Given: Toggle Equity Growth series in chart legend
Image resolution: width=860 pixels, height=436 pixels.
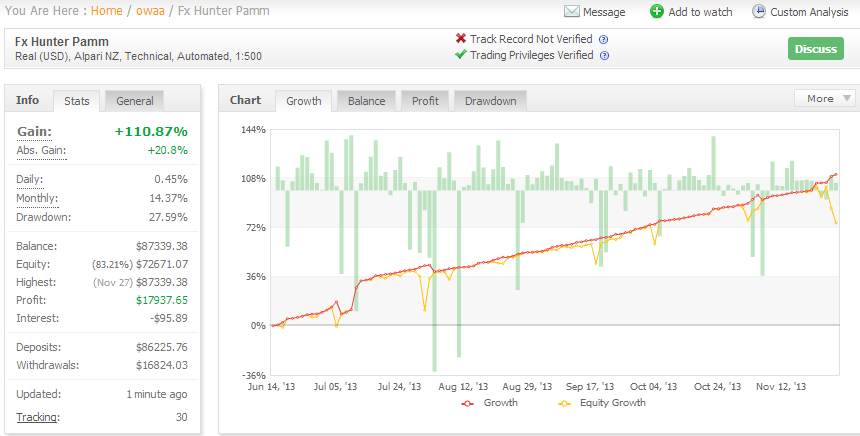Looking at the screenshot, I should [602, 403].
